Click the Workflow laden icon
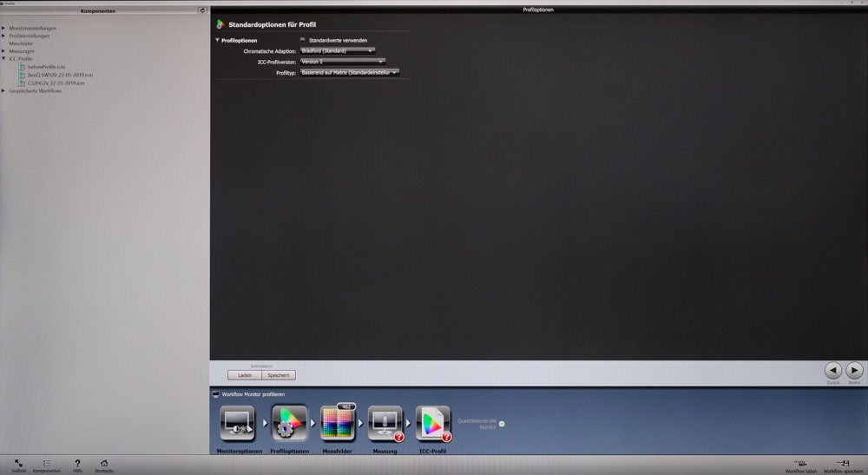868x475 pixels. [x=801, y=464]
